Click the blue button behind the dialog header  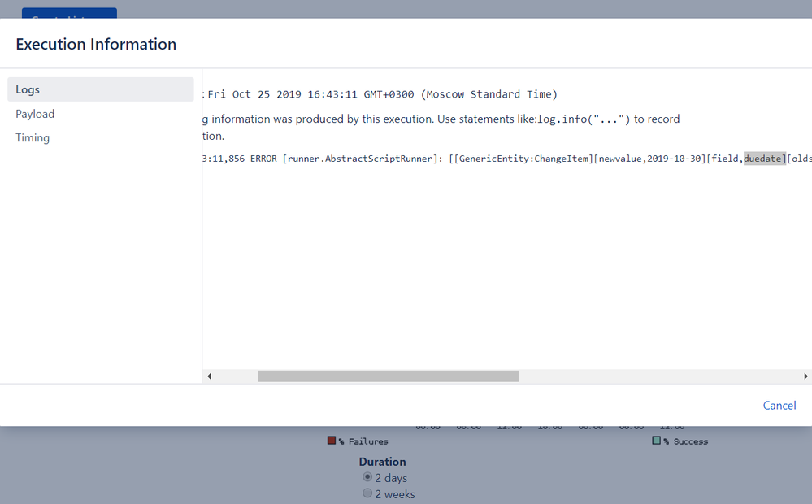coord(69,14)
